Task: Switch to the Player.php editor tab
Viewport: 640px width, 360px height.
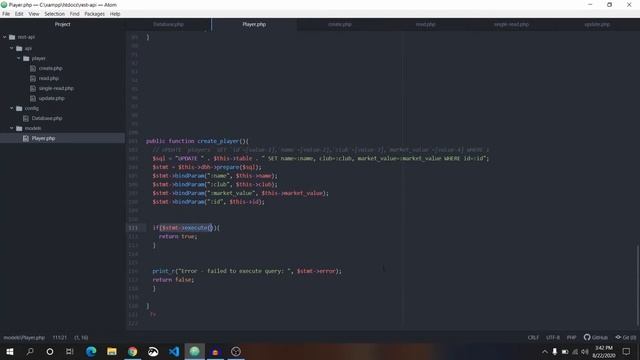Action: coord(254,24)
